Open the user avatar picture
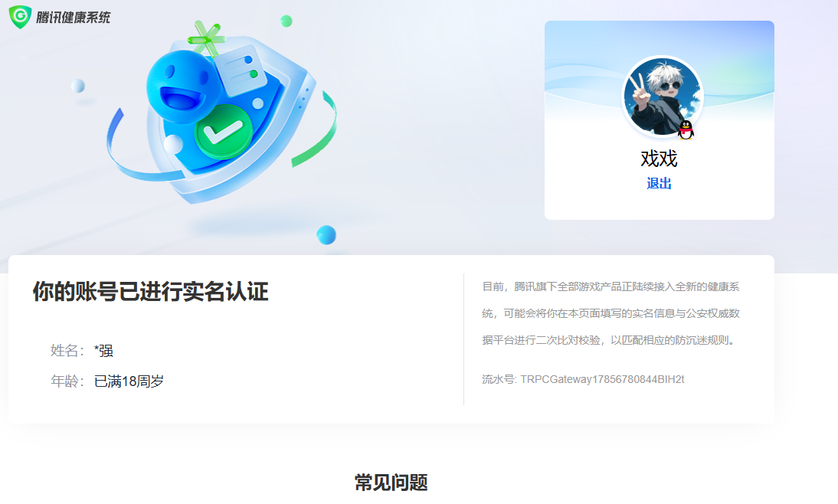Image resolution: width=838 pixels, height=504 pixels. click(663, 97)
